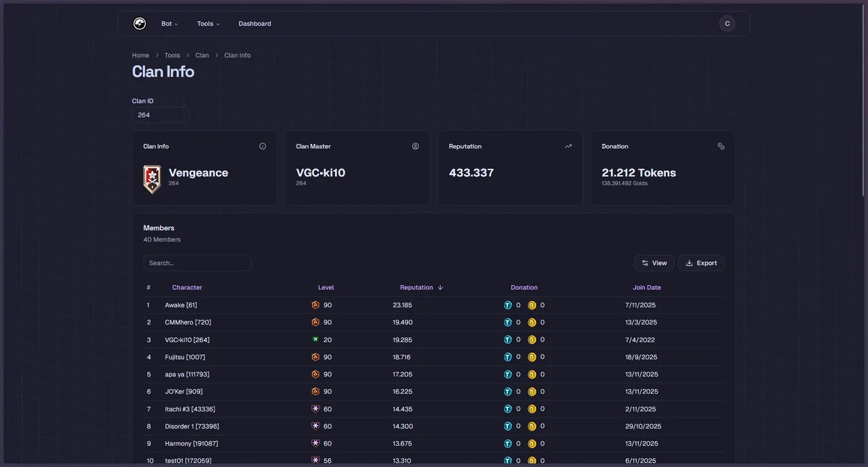The height and width of the screenshot is (467, 868).
Task: Open the Tools dropdown menu
Action: point(208,24)
